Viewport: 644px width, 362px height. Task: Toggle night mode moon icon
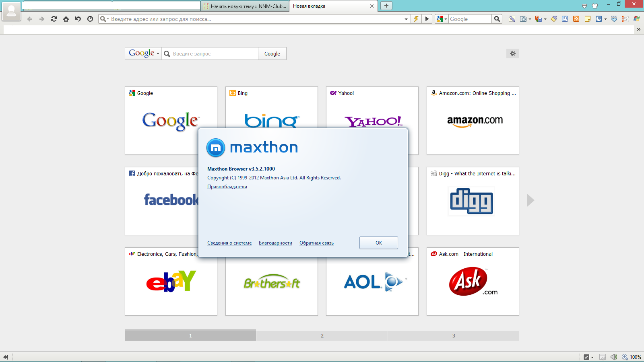click(599, 19)
